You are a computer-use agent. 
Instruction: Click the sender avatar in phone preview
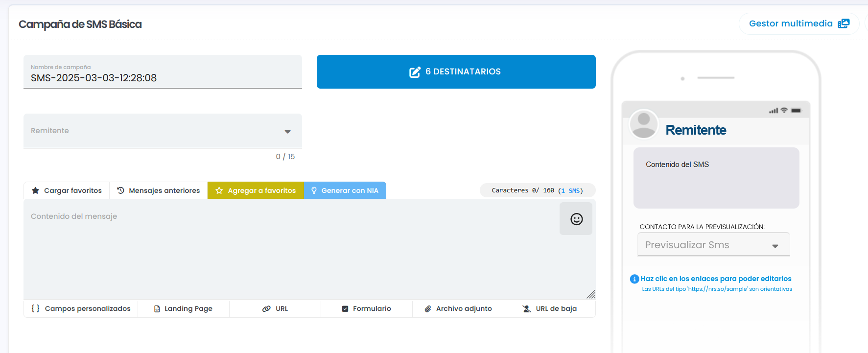(x=644, y=124)
